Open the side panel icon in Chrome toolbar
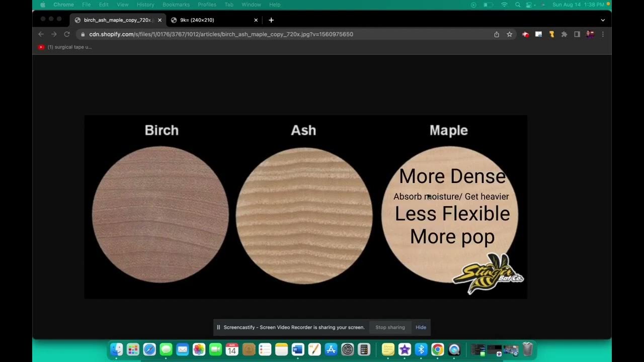This screenshot has width=644, height=362. (577, 34)
